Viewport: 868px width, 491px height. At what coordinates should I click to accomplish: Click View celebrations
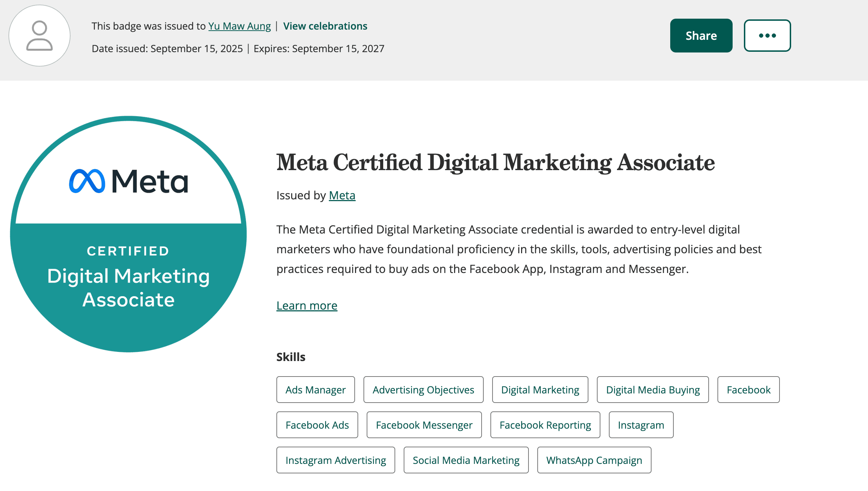325,26
